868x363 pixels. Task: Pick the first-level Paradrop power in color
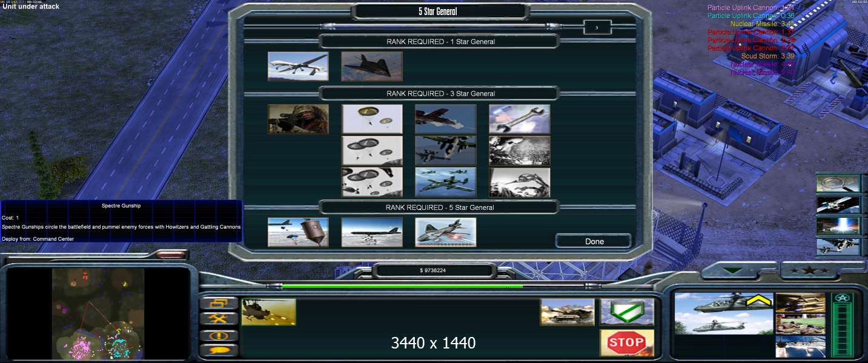point(372,119)
